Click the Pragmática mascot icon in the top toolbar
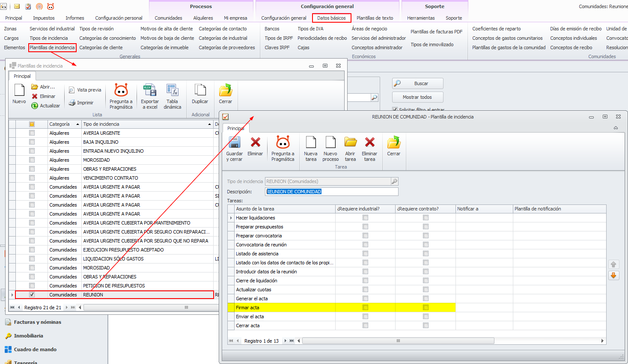The height and width of the screenshot is (364, 628). (x=51, y=6)
